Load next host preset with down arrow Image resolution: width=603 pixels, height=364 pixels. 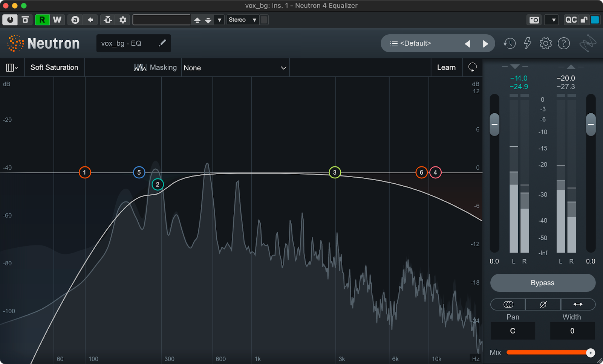pos(208,20)
